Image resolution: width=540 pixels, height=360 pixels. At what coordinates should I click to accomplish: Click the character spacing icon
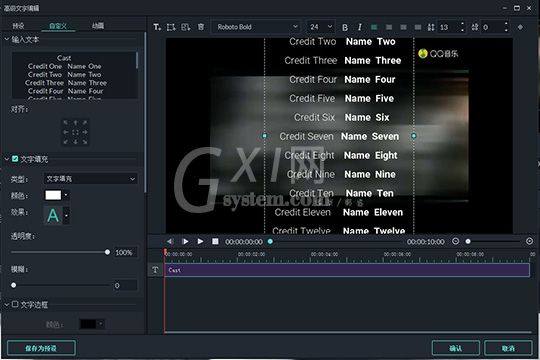pyautogui.click(x=475, y=27)
